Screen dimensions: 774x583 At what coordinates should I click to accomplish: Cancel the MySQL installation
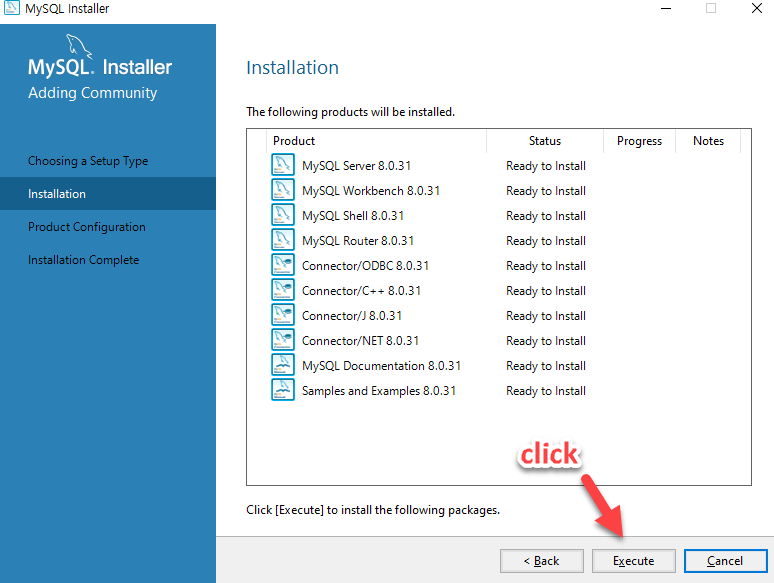point(725,561)
